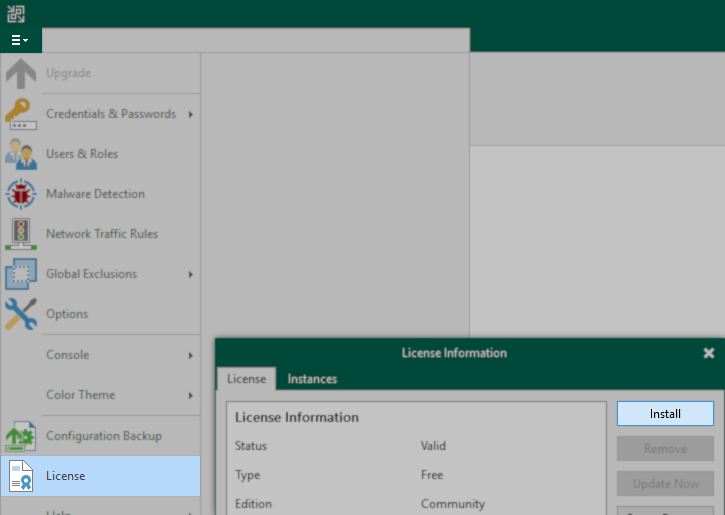Select the Console menu item
This screenshot has height=515, width=725.
click(68, 355)
